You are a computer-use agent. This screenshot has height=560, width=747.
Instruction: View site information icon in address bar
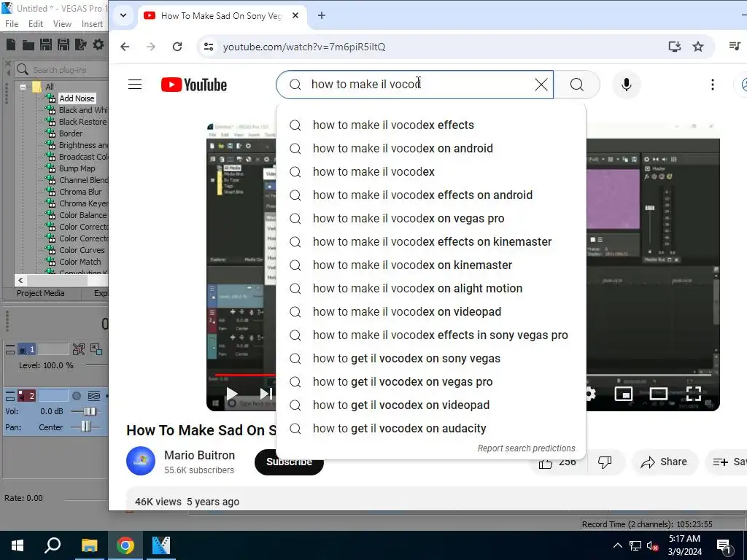[x=209, y=47]
